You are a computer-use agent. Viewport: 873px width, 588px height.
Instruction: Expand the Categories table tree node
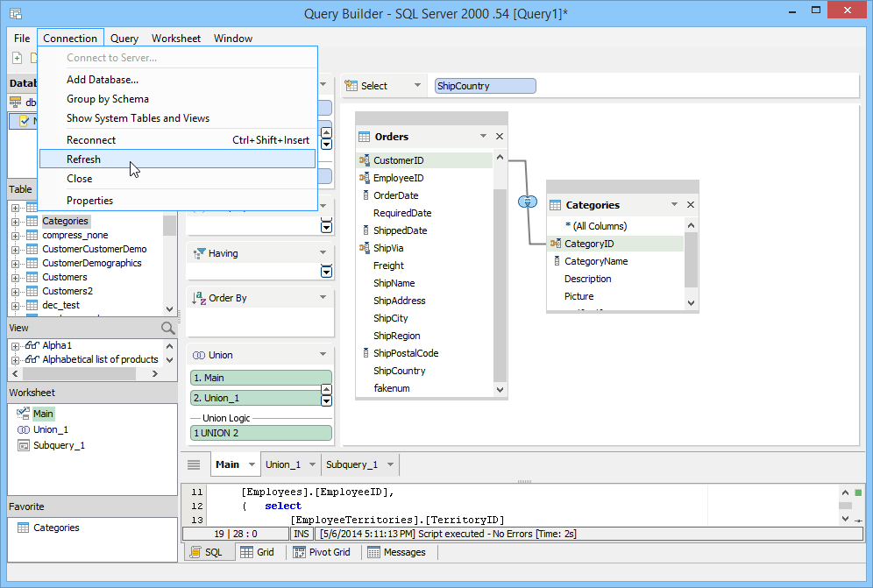click(15, 222)
